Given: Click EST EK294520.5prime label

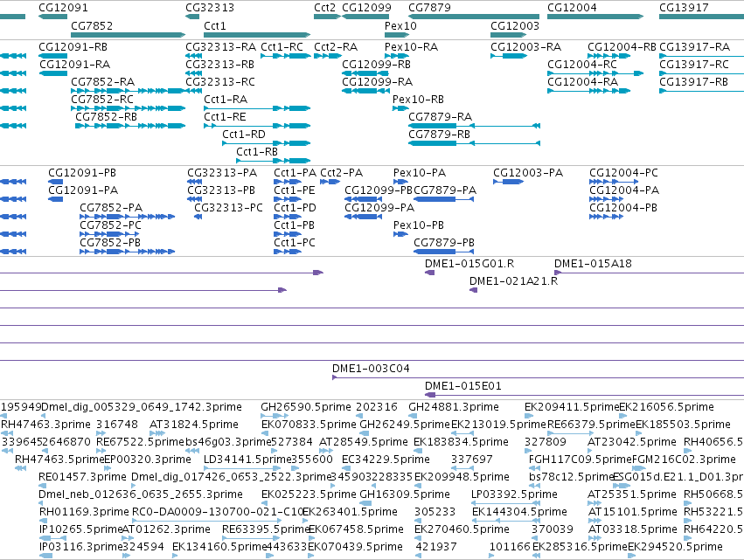Looking at the screenshot, I should pos(676,547).
